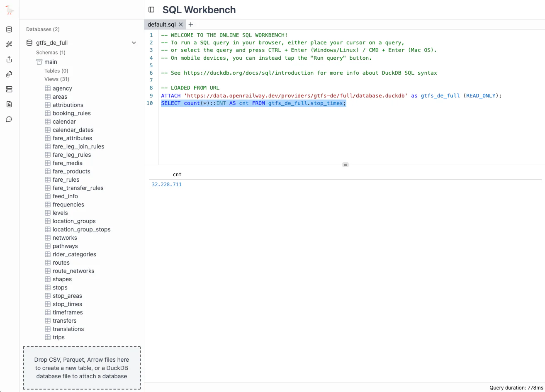
Task: Click the table grid icon beside stop_times
Action: [48, 304]
